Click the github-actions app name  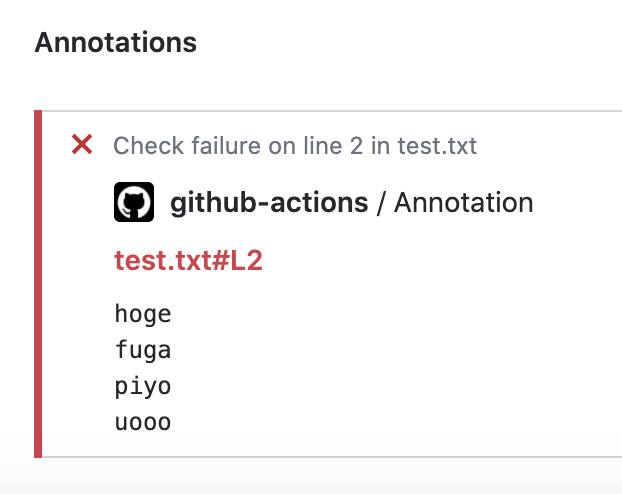pyautogui.click(x=269, y=203)
